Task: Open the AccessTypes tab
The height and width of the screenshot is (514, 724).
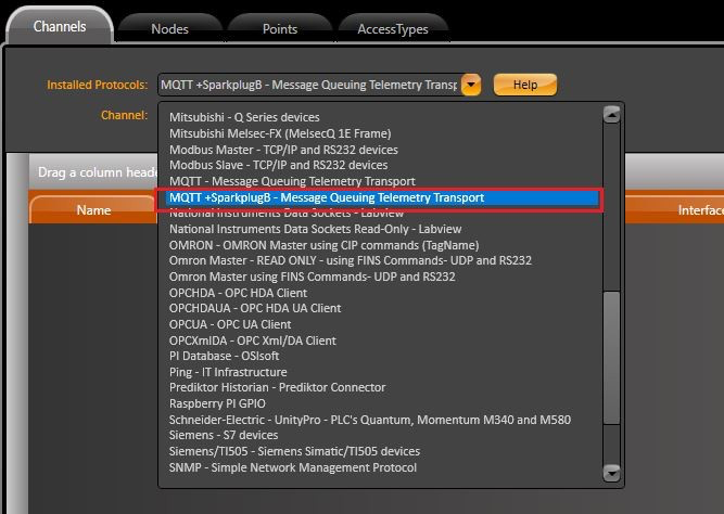Action: pyautogui.click(x=393, y=29)
